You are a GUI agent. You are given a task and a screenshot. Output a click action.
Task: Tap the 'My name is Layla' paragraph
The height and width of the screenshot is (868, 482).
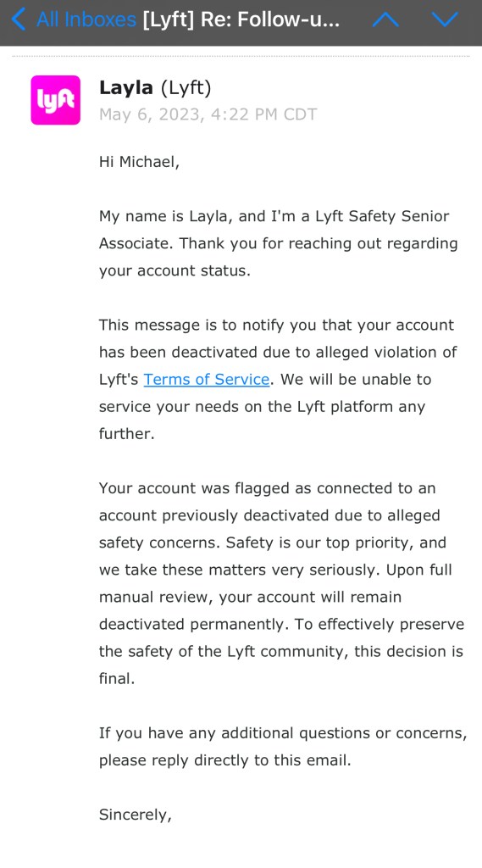(279, 243)
